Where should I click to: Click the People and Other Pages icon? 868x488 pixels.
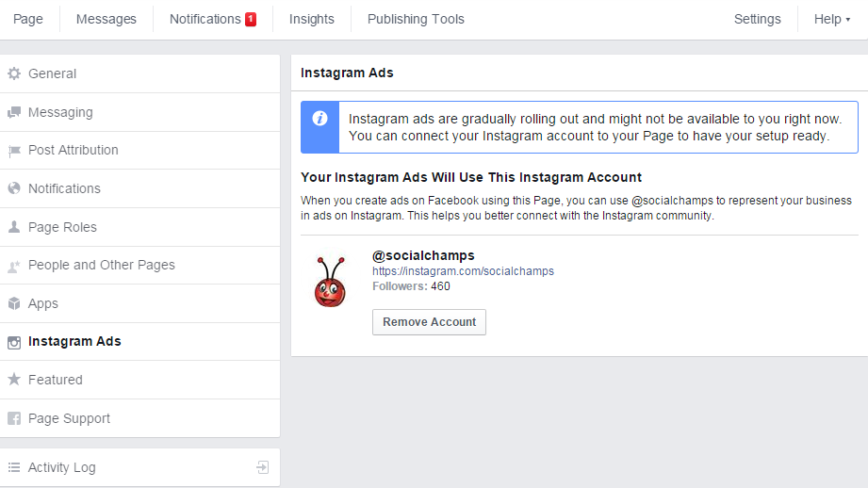(14, 266)
